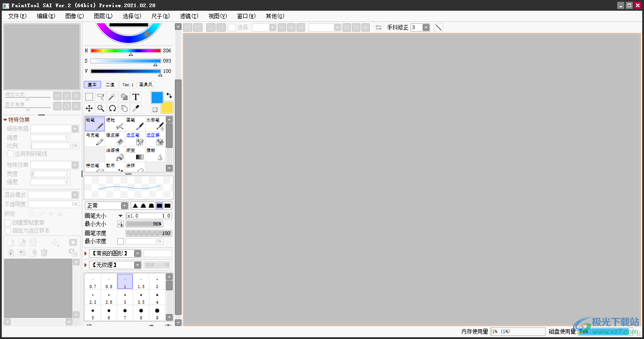The image size is (644, 339).
Task: Select the zoom magnifier tool
Action: tap(101, 108)
